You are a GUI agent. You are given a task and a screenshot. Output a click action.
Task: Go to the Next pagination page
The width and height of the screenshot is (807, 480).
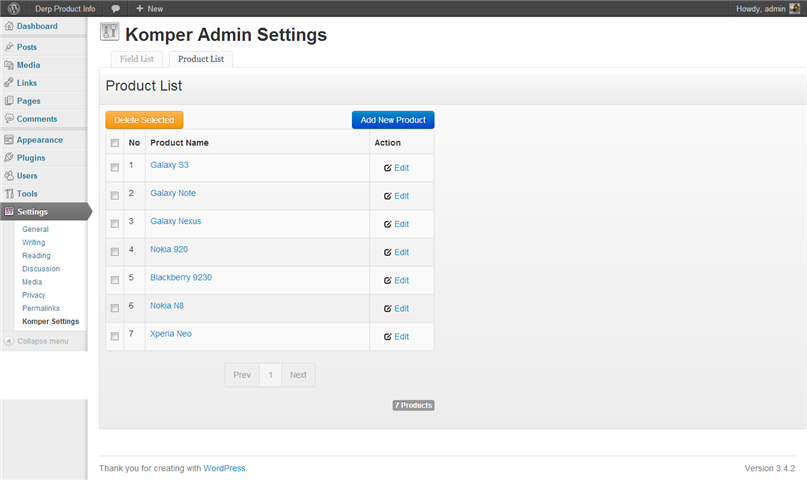click(298, 375)
